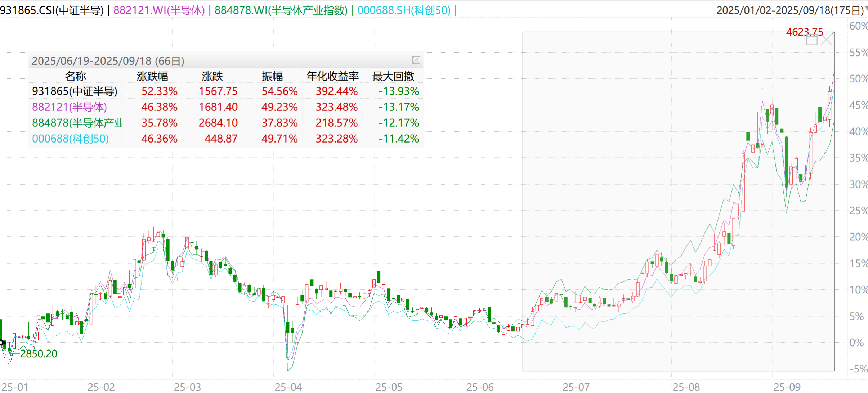Viewport: 868px width, 393px height.
Task: Click the window icon on selected range
Action: 811,40
